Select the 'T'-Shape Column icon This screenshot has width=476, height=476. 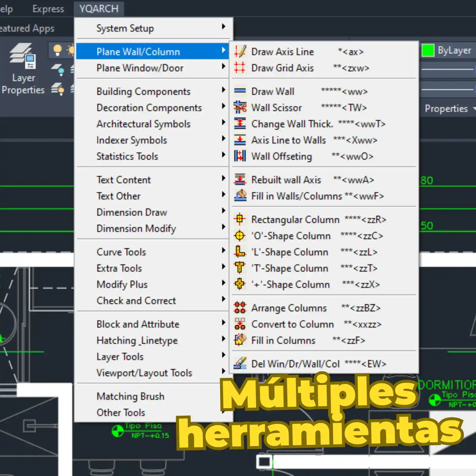click(x=240, y=268)
